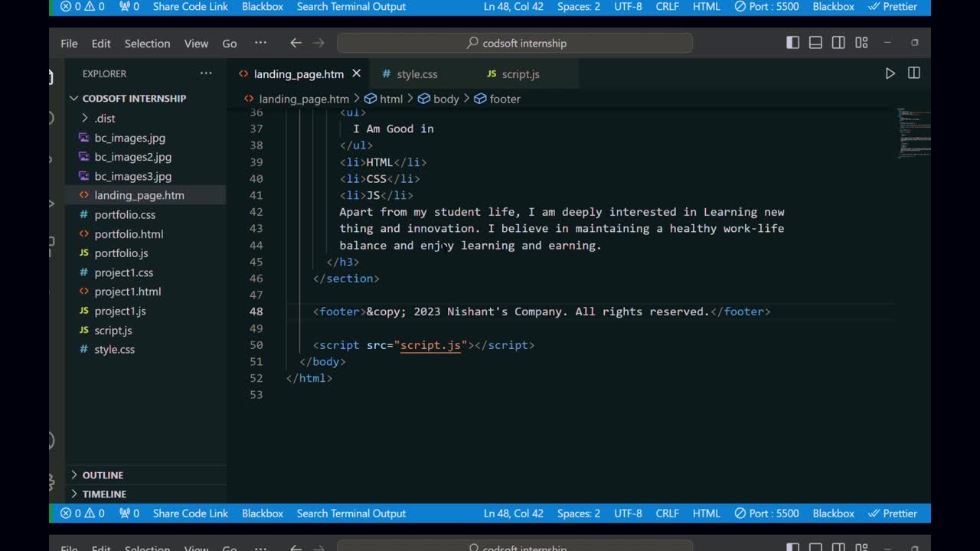
Task: Click the script.js link in code
Action: coord(430,345)
